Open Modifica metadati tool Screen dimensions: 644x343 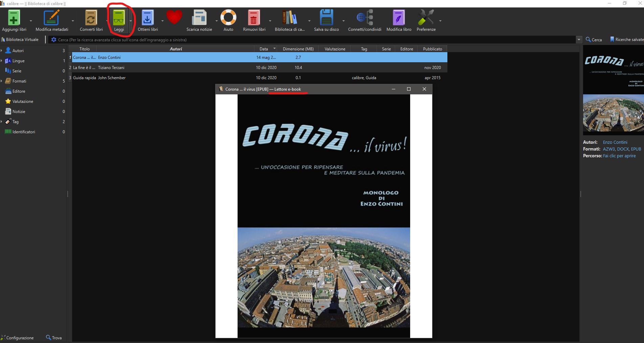52,18
